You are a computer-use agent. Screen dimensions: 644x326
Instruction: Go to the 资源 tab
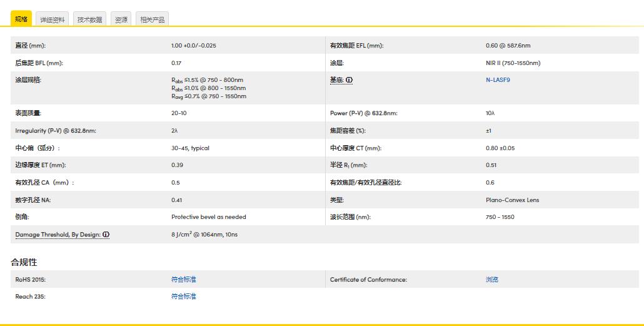point(121,19)
